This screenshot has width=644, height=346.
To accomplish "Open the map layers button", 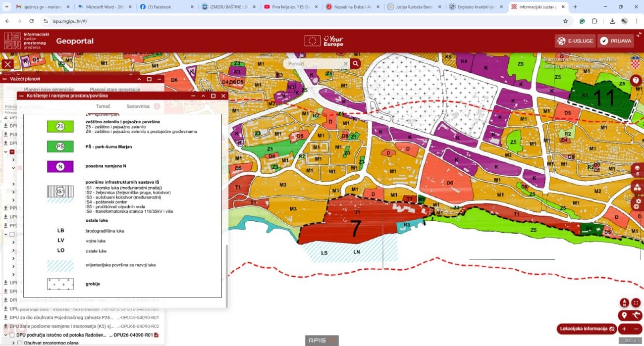I will [x=637, y=170].
